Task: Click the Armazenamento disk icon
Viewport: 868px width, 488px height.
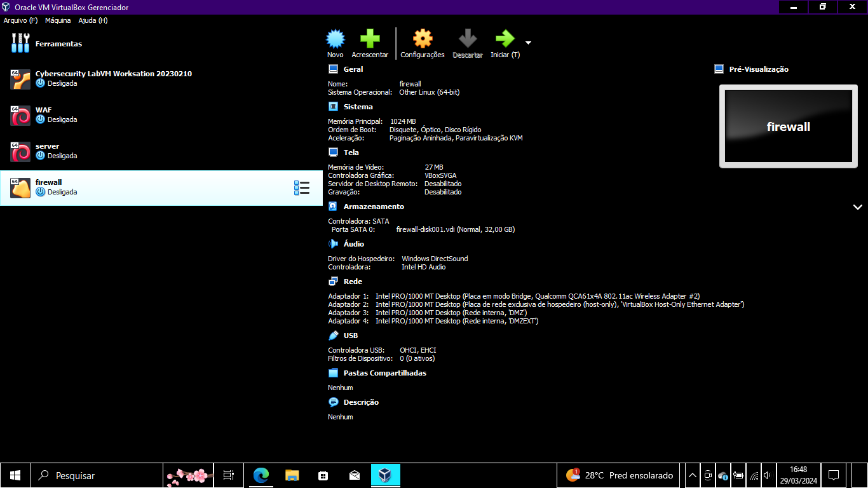Action: point(333,207)
